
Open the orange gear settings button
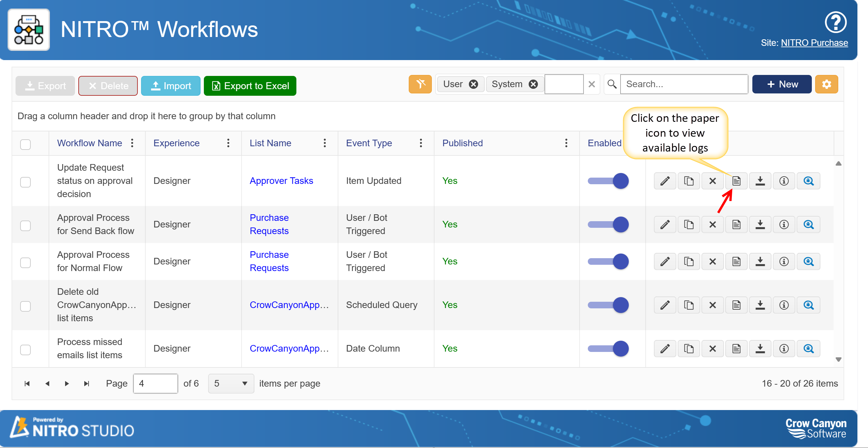tap(826, 84)
